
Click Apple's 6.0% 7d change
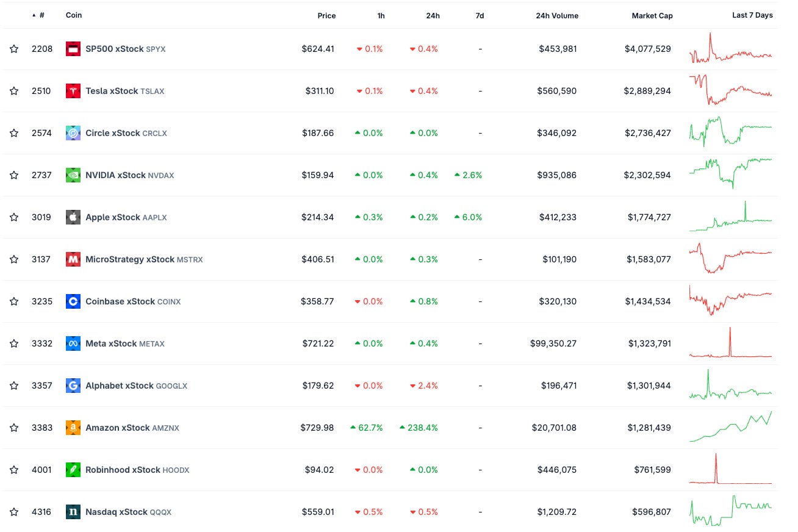[x=468, y=217]
